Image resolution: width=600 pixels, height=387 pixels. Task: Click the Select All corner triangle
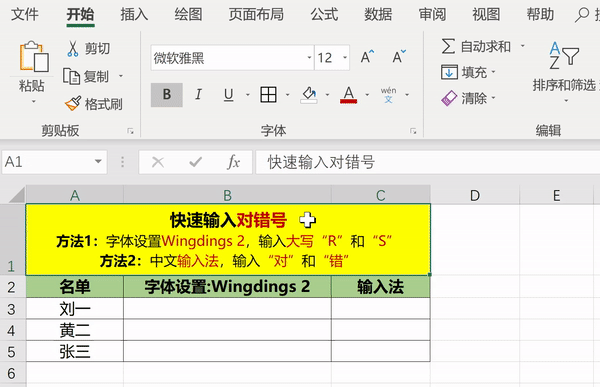tap(17, 195)
